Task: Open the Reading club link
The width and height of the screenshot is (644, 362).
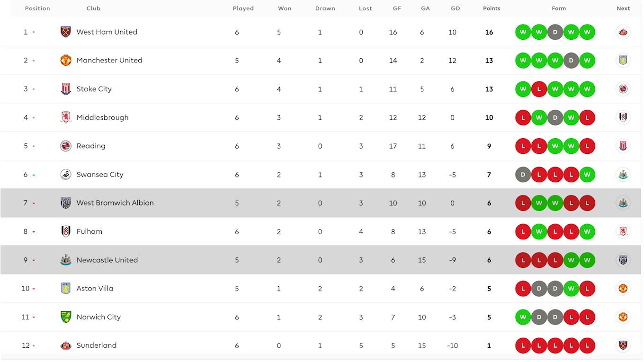Action: [91, 146]
